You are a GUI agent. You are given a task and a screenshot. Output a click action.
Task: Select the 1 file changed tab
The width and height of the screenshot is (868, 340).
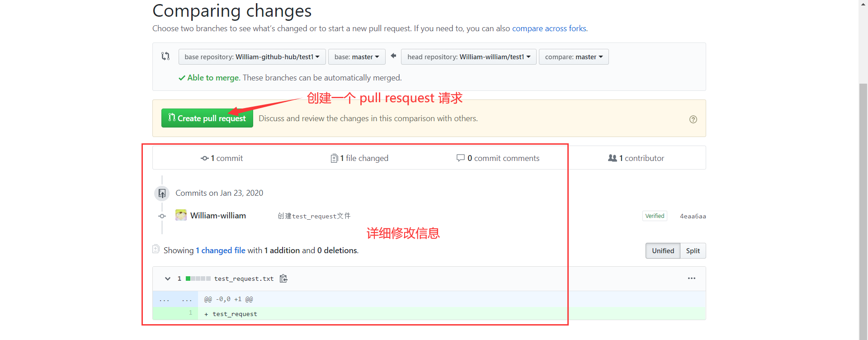coord(359,158)
